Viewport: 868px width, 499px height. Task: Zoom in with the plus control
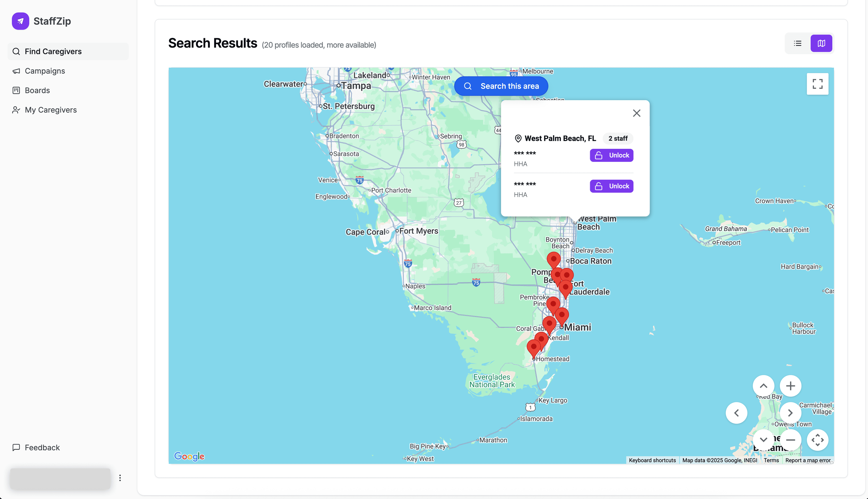click(791, 385)
